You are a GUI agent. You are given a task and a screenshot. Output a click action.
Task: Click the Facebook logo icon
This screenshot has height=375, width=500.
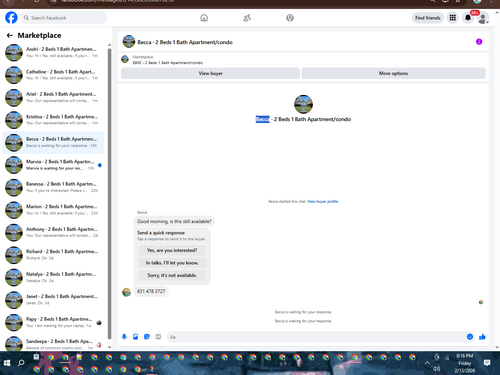tap(11, 18)
